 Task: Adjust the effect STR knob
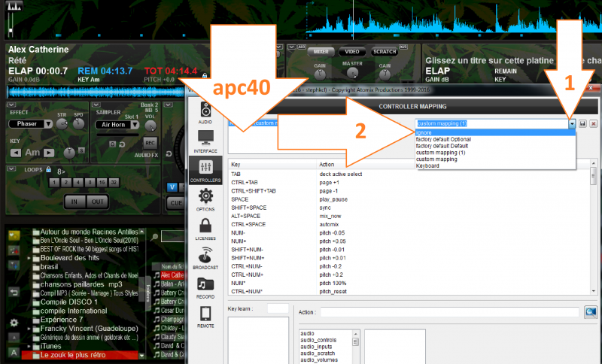(x=62, y=123)
